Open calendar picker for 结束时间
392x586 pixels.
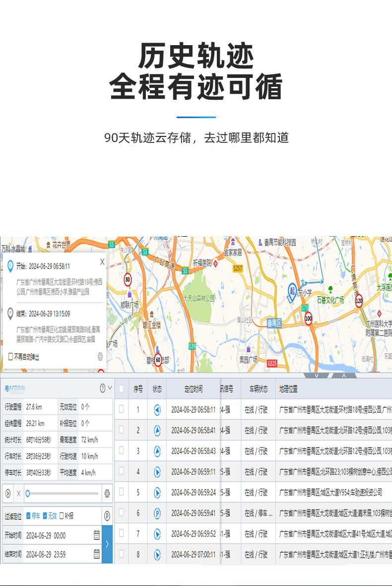click(97, 554)
